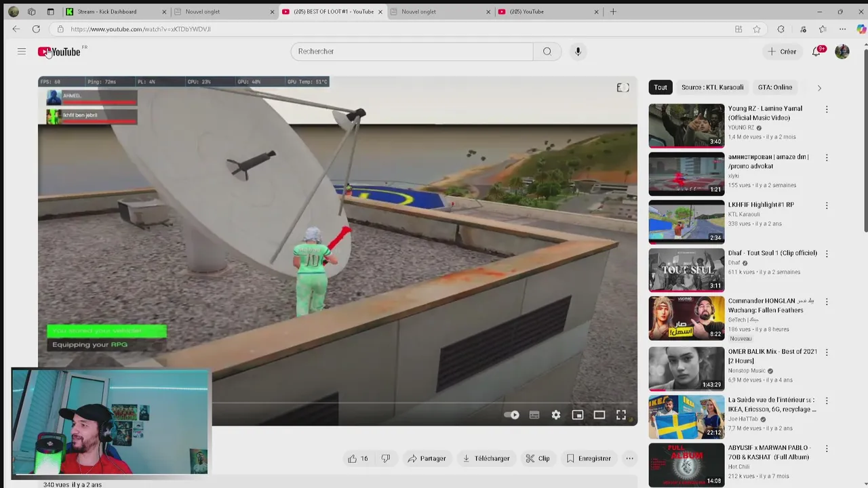868x488 pixels.
Task: Open options for OMER BALIK Mix video
Action: pos(826,352)
